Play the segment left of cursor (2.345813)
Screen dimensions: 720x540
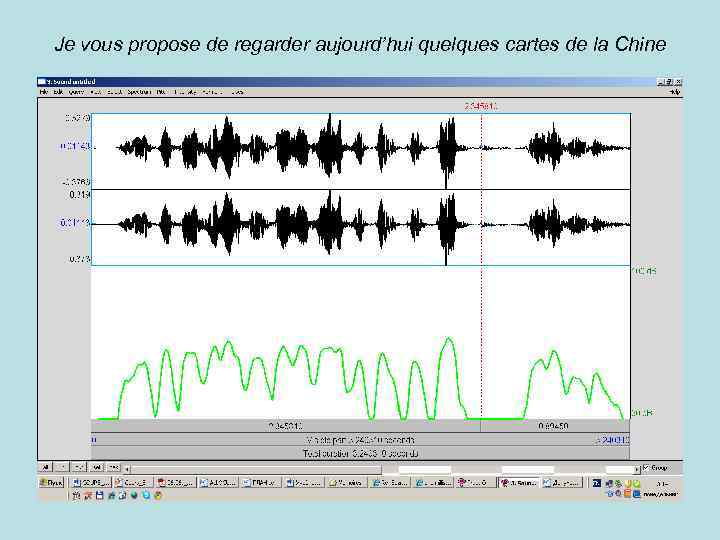tap(286, 426)
